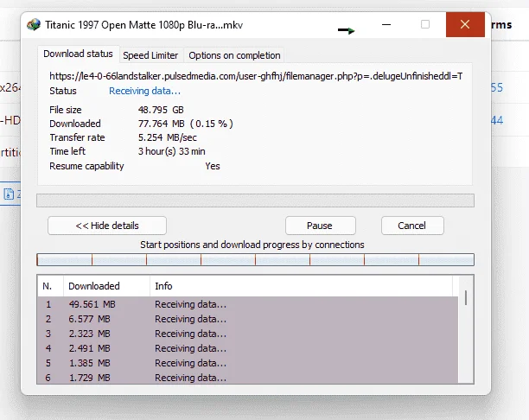The width and height of the screenshot is (529, 420).
Task: Select connection row 6 with 1.729 MB
Action: (x=247, y=377)
